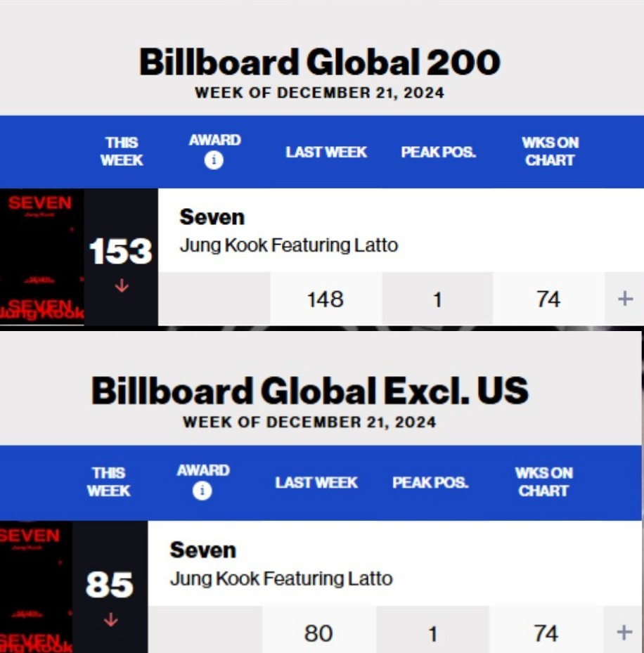Image resolution: width=644 pixels, height=653 pixels.
Task: Click the Billboard Global 200 chart title
Action: tap(319, 63)
